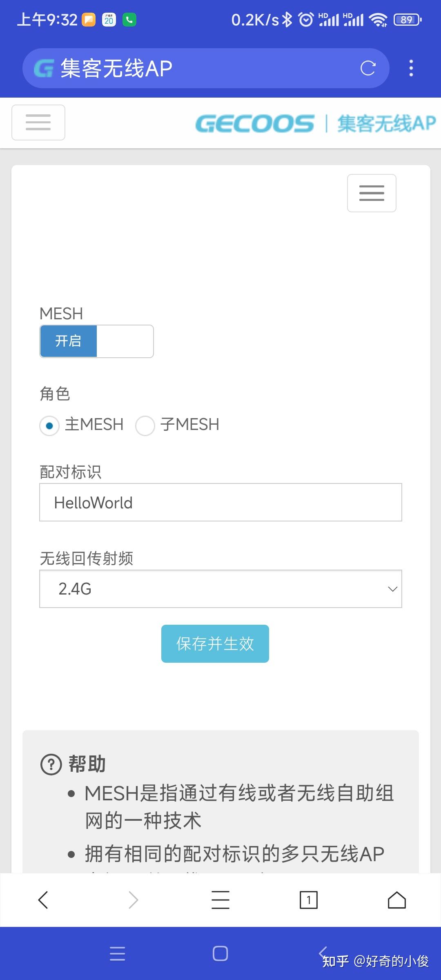Open the browser bottom menu panel
Image resolution: width=441 pixels, height=980 pixels.
[220, 900]
